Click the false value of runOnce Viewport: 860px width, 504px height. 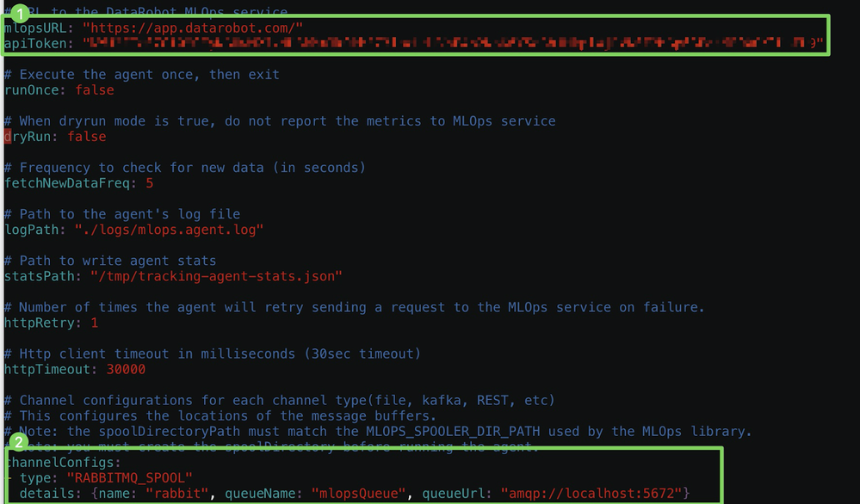(x=94, y=90)
